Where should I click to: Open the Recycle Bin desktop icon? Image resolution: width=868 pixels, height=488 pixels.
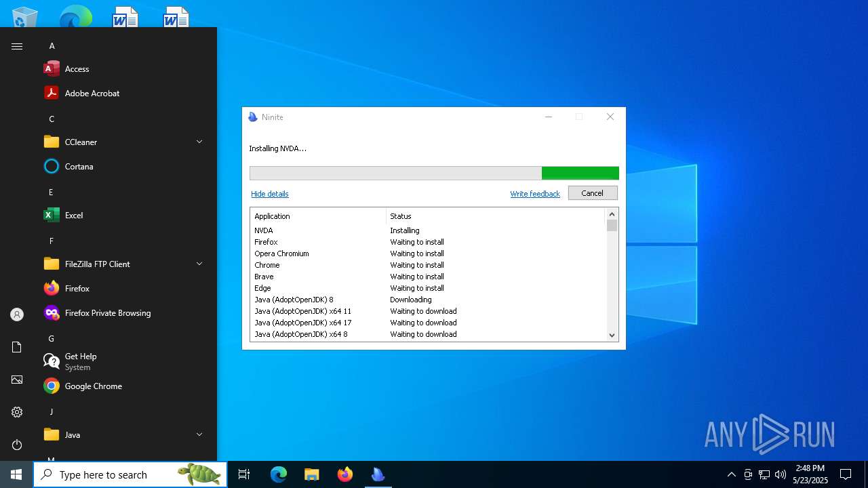25,17
